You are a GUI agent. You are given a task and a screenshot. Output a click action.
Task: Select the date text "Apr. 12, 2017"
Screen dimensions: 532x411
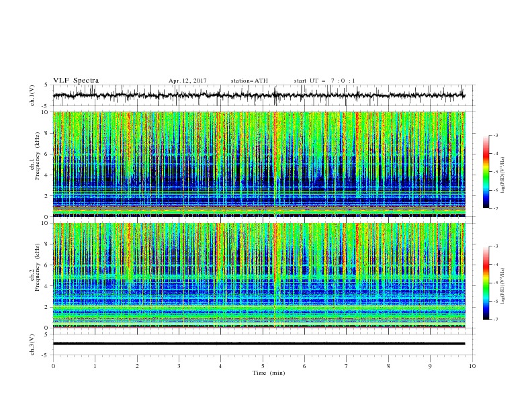click(187, 81)
